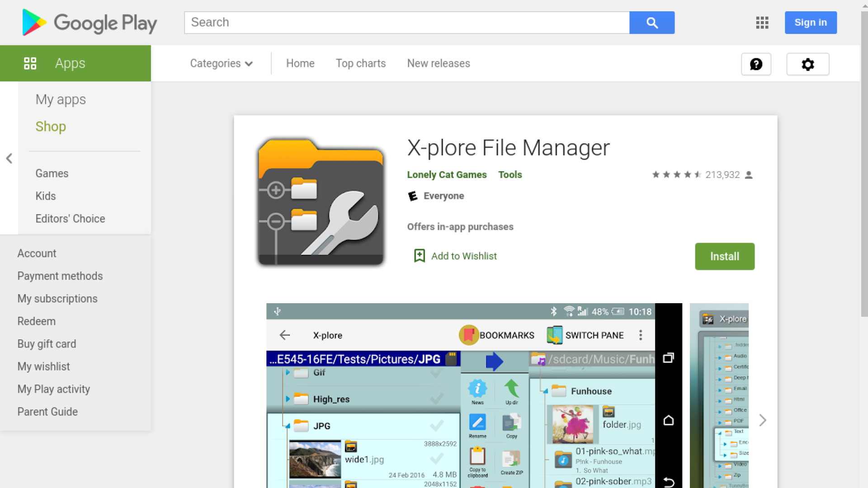Screen dimensions: 868x488
Task: Collapse the sidebar with the back chevron
Action: (9, 158)
